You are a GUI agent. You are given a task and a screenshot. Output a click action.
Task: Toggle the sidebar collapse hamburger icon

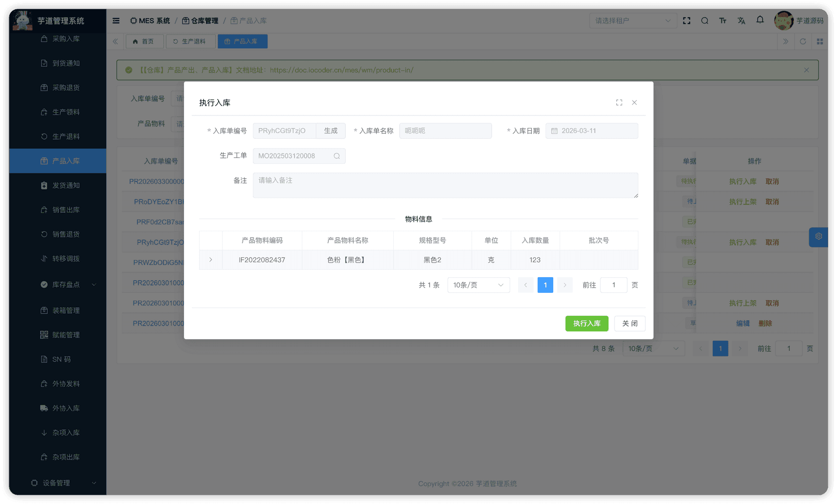point(116,21)
